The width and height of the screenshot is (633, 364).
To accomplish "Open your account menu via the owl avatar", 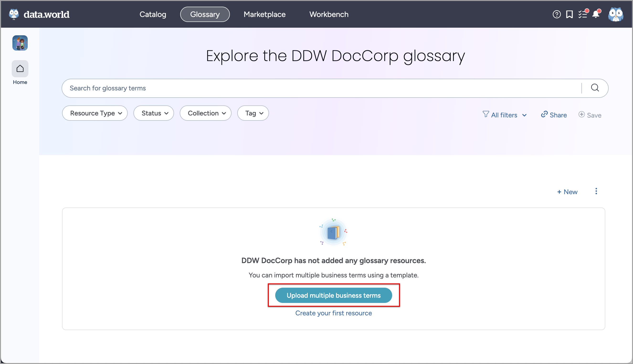I will pos(616,14).
